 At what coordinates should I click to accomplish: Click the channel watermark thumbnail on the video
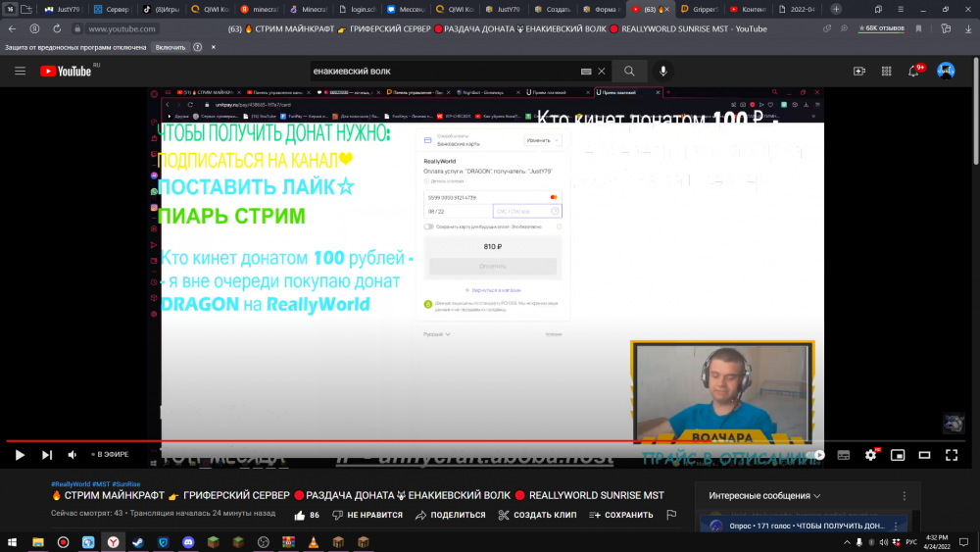pos(954,424)
